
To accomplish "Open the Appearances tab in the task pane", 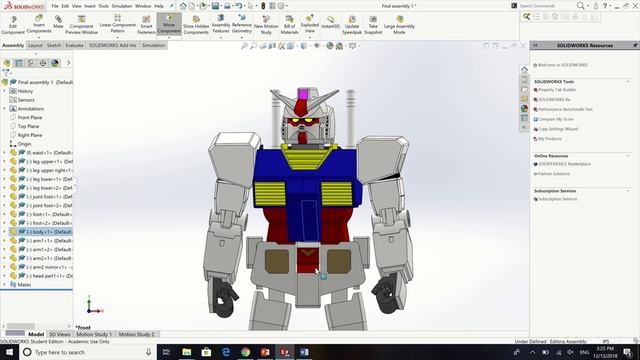I will [x=524, y=109].
